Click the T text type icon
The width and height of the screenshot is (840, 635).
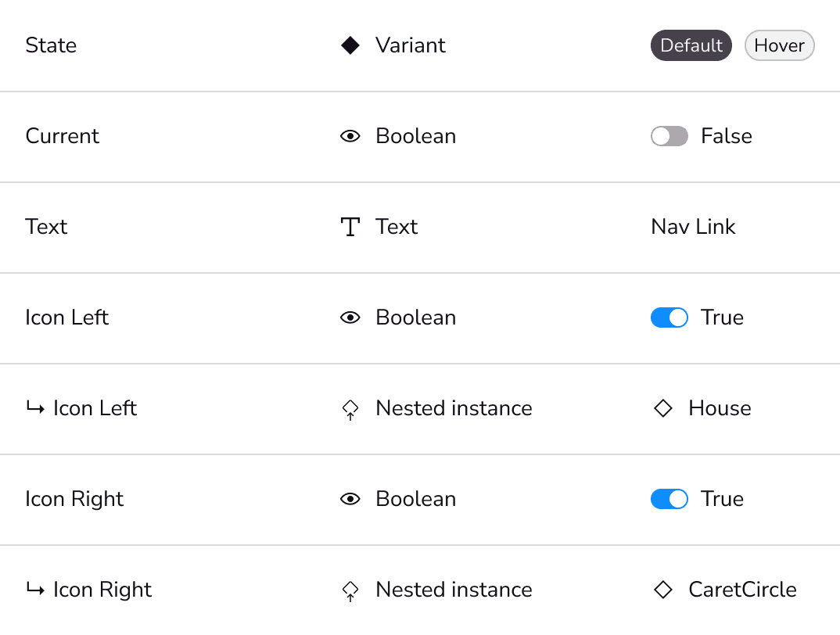coord(350,227)
